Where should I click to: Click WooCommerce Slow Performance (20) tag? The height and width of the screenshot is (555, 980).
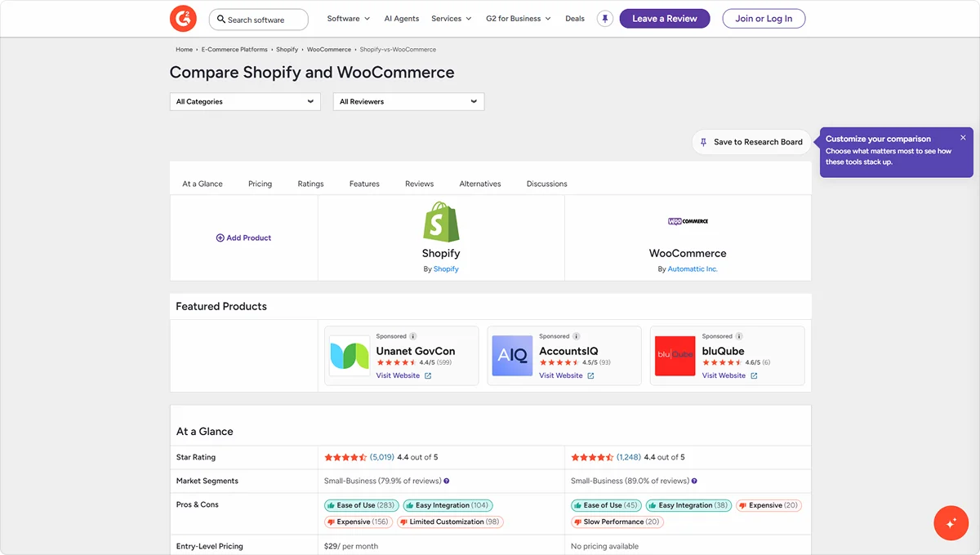click(x=617, y=522)
